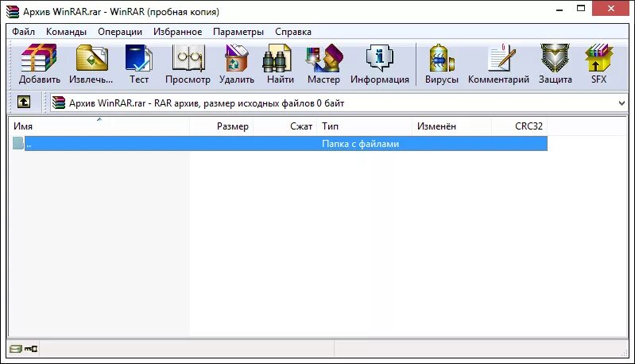The width and height of the screenshot is (635, 364).
Task: Sort list by Сжат column header
Action: [x=285, y=126]
